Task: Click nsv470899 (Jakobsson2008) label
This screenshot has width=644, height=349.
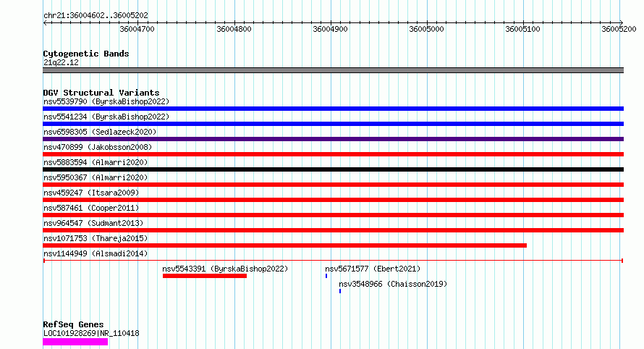Action: tap(98, 147)
